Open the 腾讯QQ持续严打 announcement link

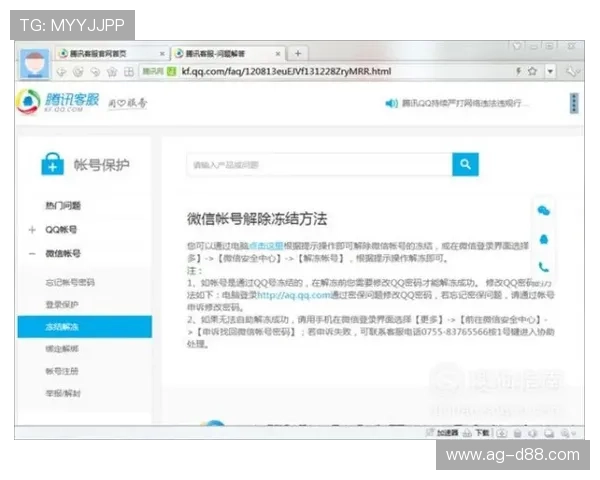click(x=465, y=103)
